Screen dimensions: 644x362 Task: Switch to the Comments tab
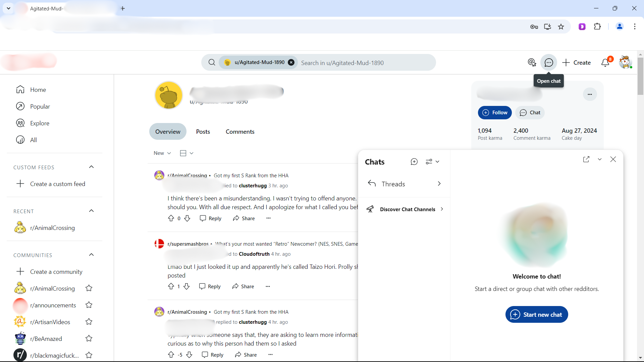[240, 132]
